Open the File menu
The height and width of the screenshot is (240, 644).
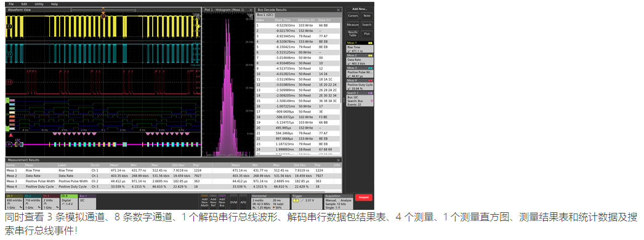[11, 4]
